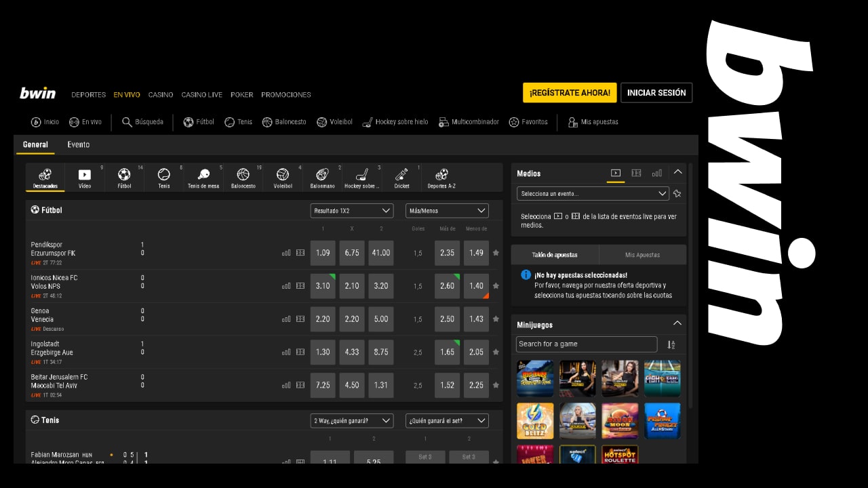The width and height of the screenshot is (868, 488).
Task: Open Deportes A-Z list
Action: [441, 178]
